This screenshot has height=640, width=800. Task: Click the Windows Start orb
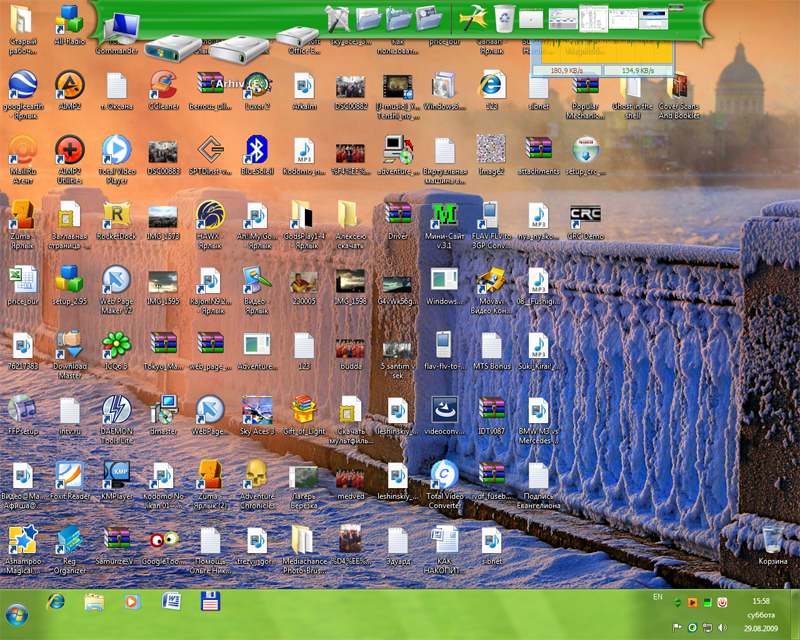pyautogui.click(x=16, y=611)
